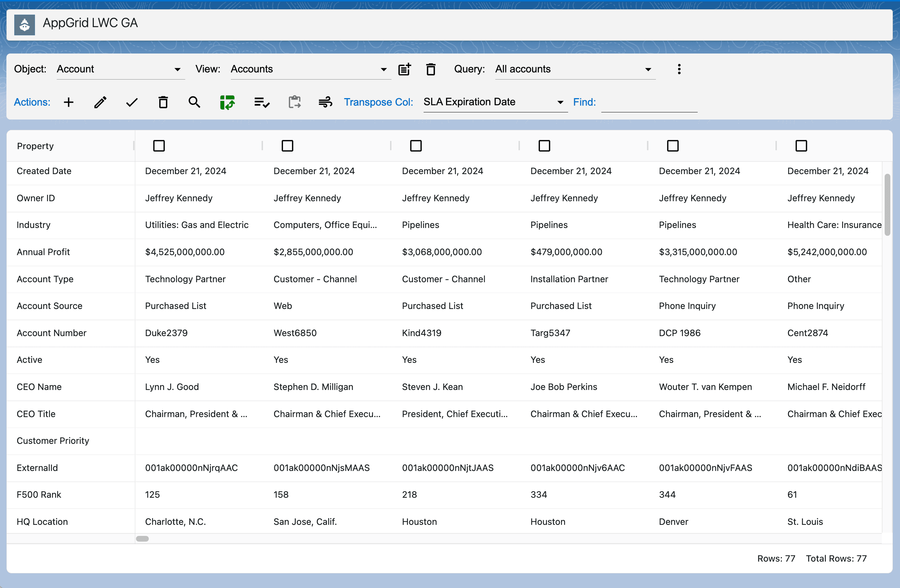Click the magnifying glass search icon

tap(194, 102)
